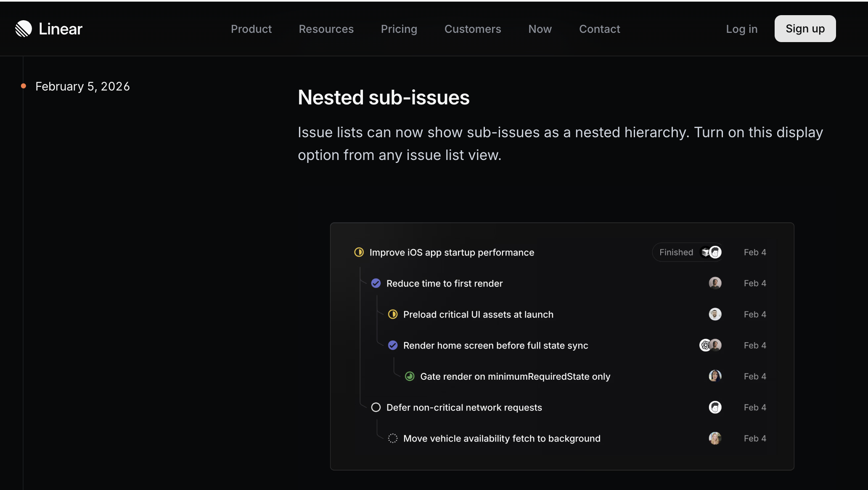The height and width of the screenshot is (490, 868).
Task: Toggle completion status of "Render home screen before full state sync"
Action: [393, 345]
